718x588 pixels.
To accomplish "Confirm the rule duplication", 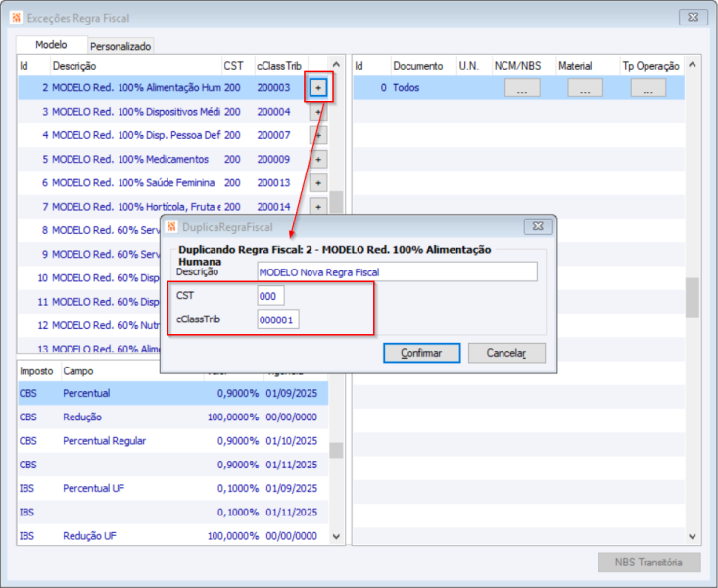I will 422,353.
